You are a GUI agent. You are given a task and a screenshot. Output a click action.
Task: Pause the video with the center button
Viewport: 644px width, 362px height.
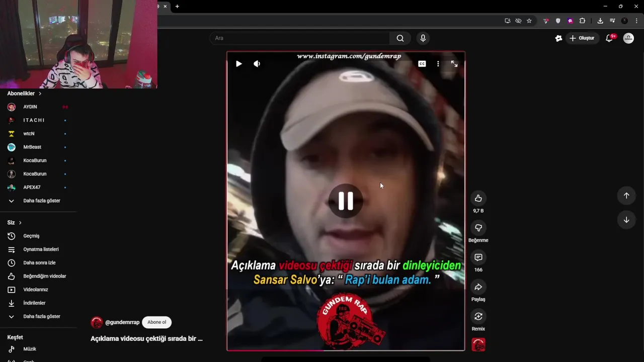pos(346,201)
